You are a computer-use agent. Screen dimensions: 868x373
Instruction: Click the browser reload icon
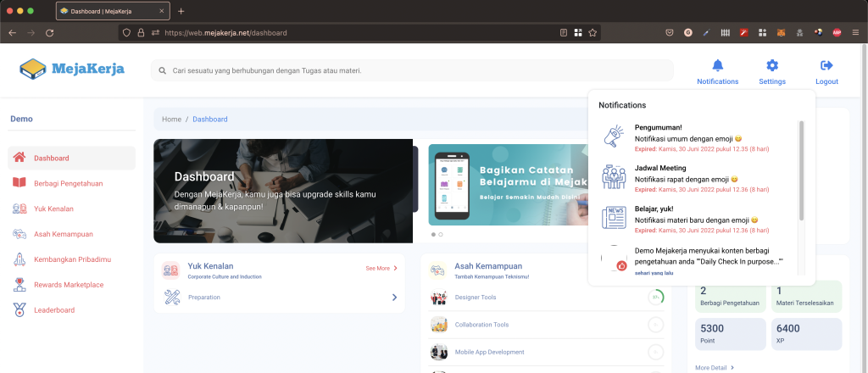pos(49,33)
